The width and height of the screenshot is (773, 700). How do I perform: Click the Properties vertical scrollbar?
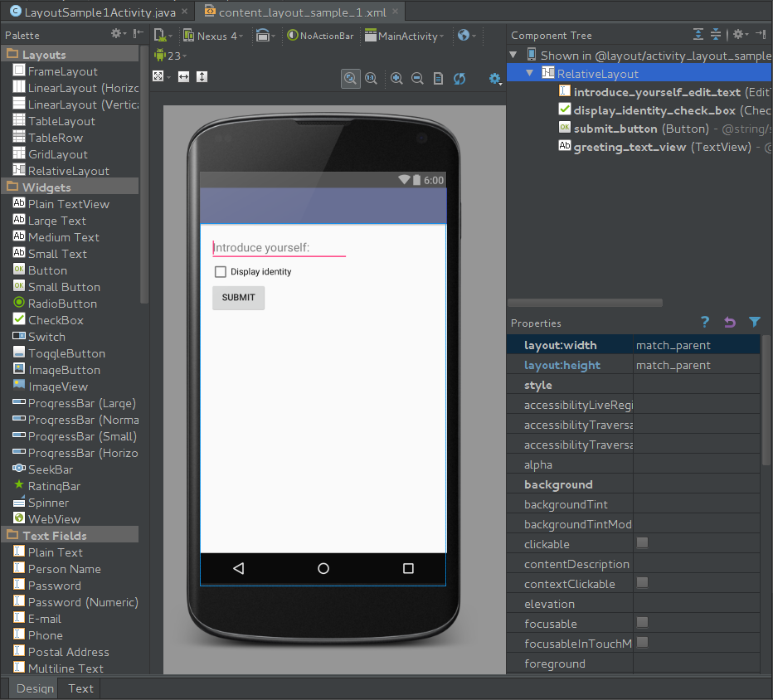click(766, 401)
